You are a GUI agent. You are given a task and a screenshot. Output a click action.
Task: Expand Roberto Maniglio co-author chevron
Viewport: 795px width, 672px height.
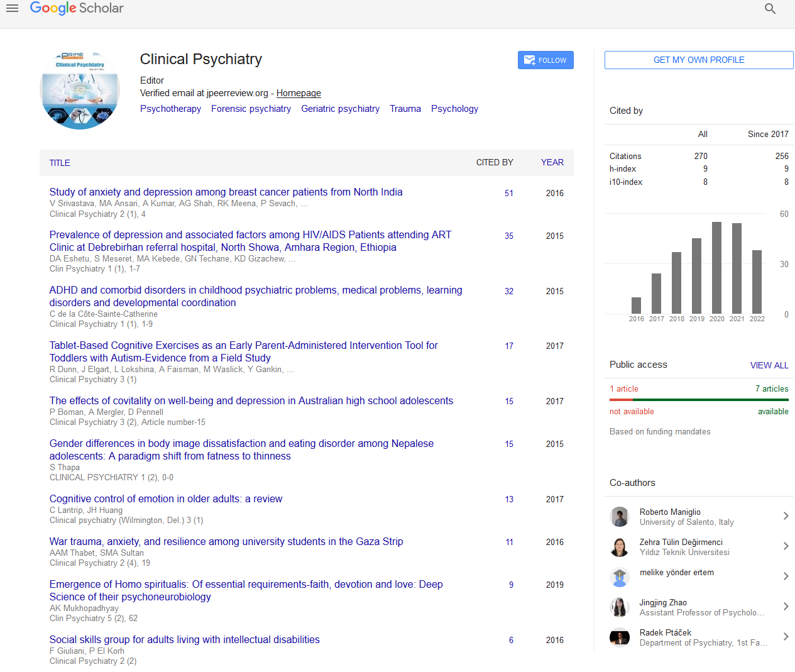coord(786,516)
